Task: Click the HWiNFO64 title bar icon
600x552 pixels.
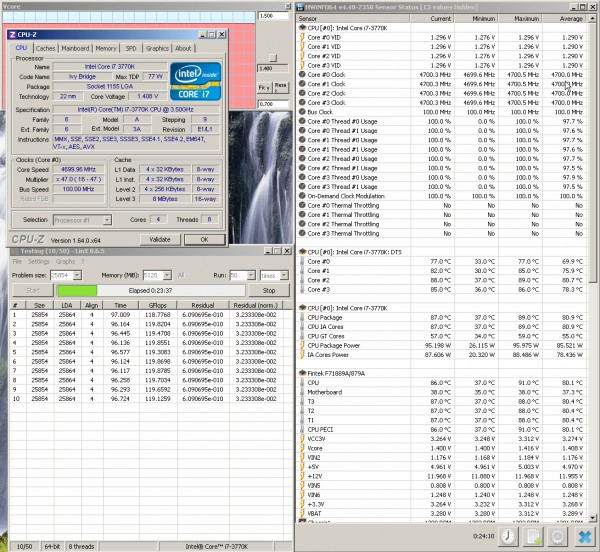Action: click(x=301, y=7)
